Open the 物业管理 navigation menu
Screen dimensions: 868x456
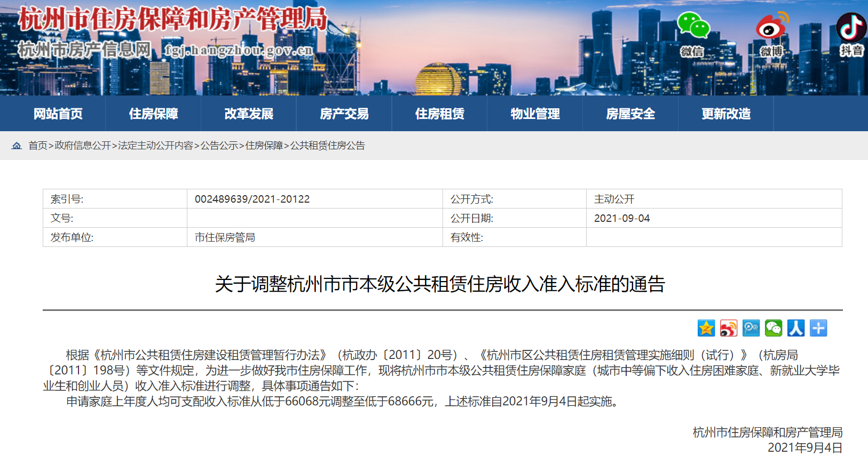(535, 114)
